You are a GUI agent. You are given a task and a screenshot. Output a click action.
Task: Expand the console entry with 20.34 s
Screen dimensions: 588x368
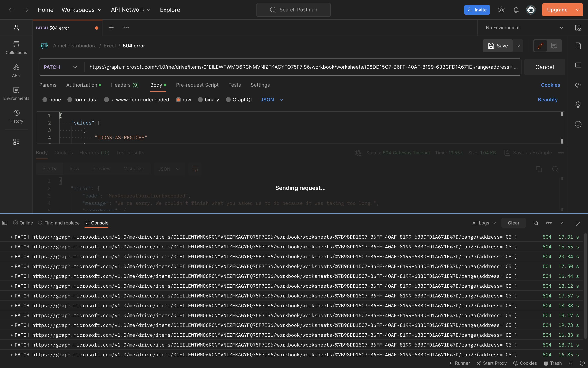tap(12, 257)
